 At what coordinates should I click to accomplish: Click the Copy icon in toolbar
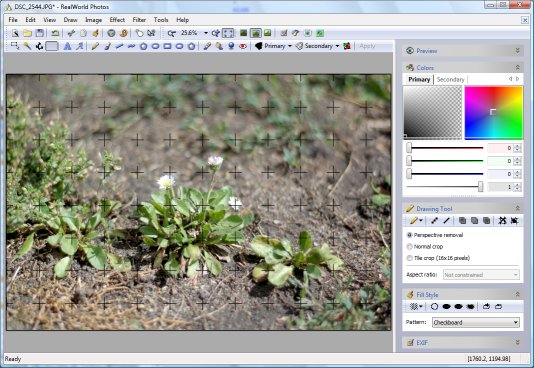83,33
